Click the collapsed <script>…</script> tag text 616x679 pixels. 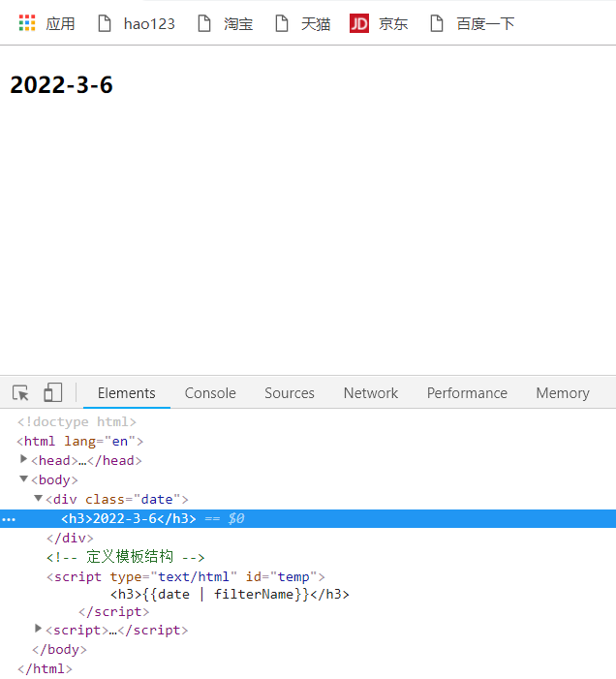pyautogui.click(x=117, y=630)
